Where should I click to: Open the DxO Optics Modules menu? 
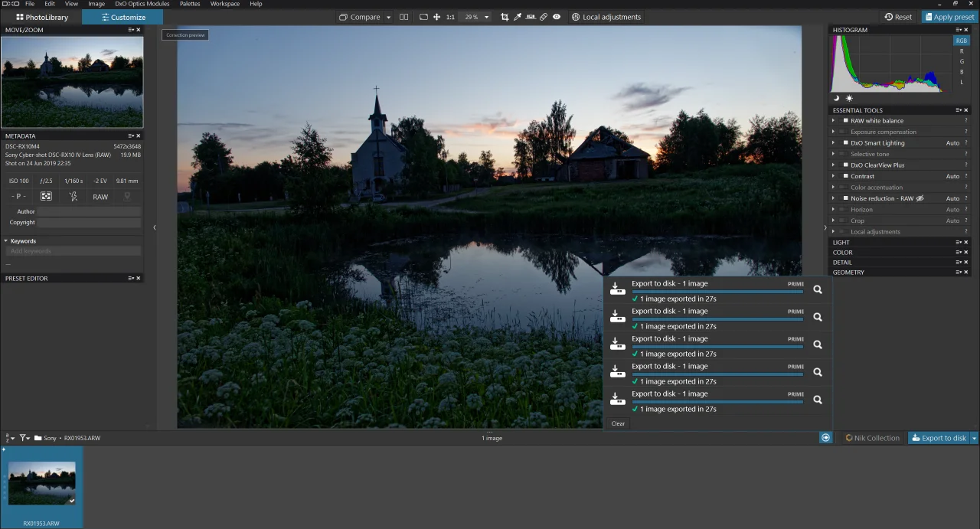(142, 4)
